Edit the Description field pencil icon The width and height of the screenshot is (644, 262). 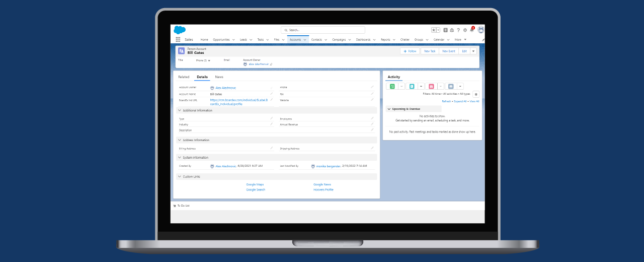point(372,130)
